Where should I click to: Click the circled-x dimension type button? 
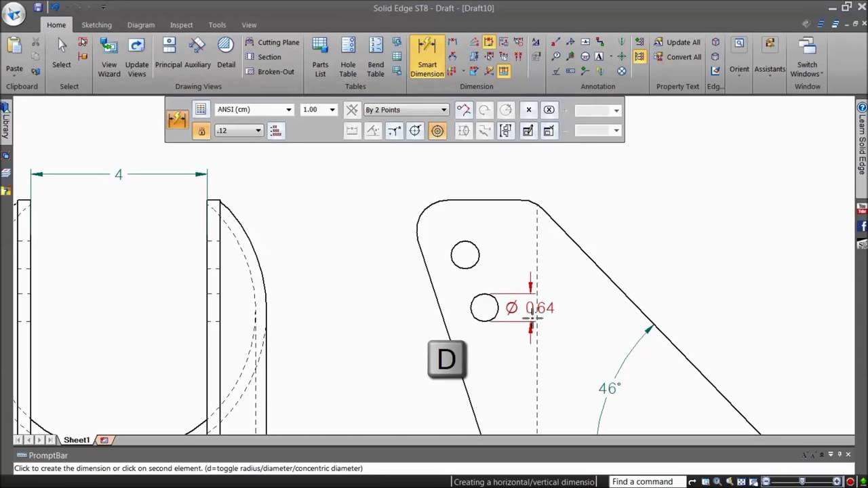(x=549, y=110)
